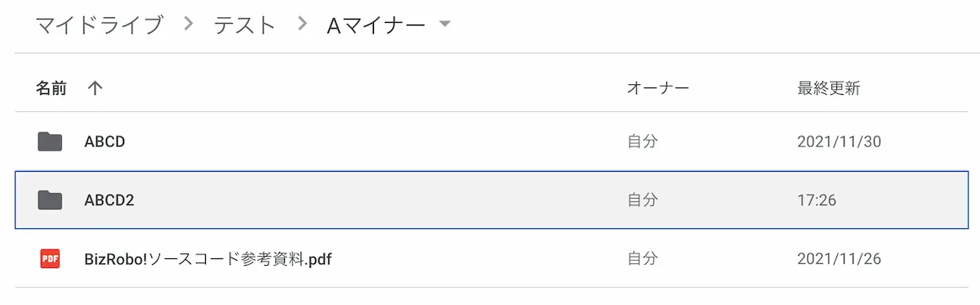
Task: Click the 2021/11/26 date of PDF file
Action: pyautogui.click(x=839, y=259)
